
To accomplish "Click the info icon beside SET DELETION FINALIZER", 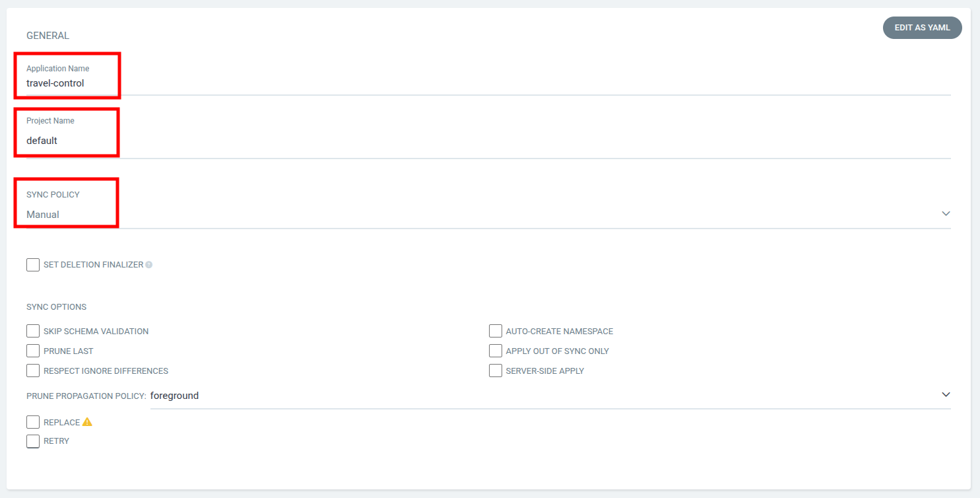I will coord(149,264).
